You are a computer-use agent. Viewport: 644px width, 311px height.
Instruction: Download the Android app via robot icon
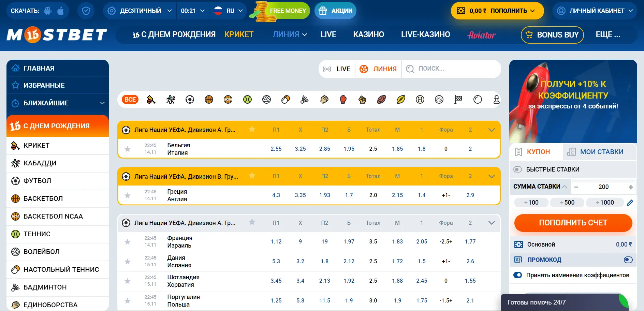coord(48,11)
